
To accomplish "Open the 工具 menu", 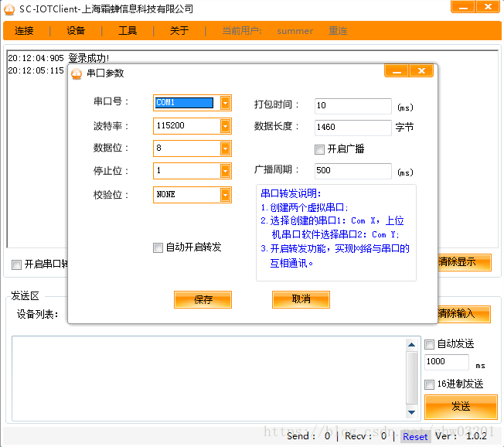I will [128, 31].
